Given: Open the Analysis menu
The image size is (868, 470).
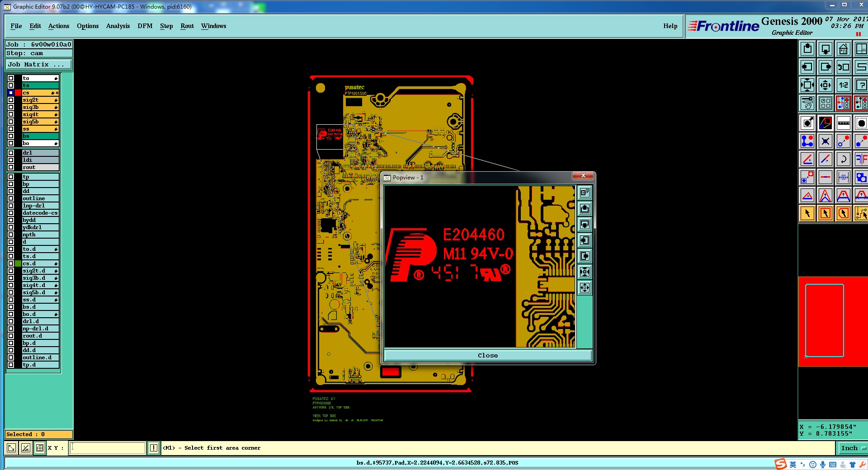Looking at the screenshot, I should point(118,26).
